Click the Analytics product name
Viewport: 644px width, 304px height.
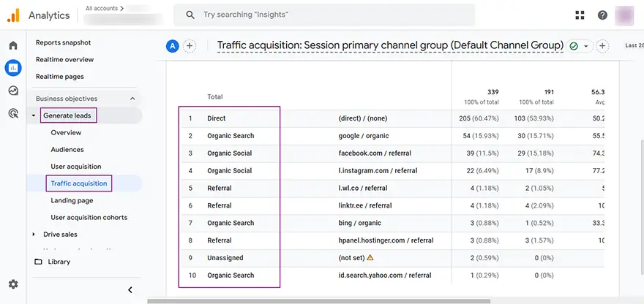(49, 15)
